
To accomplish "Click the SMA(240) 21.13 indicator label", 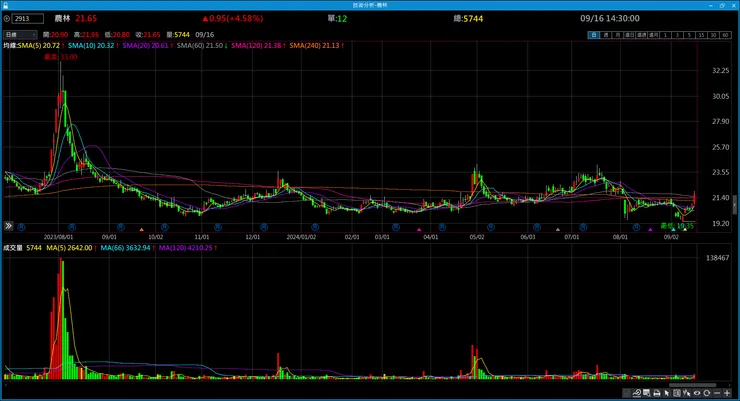I will (x=314, y=45).
